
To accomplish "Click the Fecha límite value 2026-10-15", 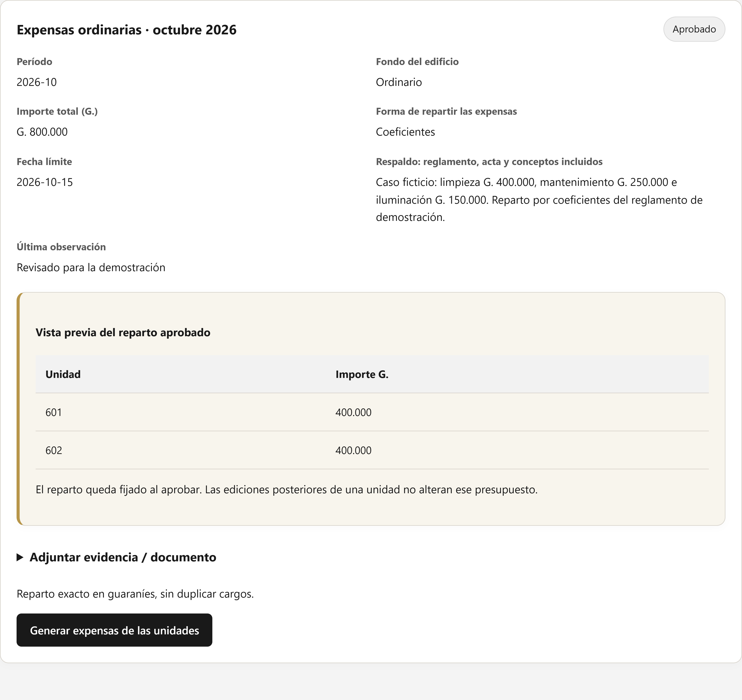I will click(x=45, y=182).
